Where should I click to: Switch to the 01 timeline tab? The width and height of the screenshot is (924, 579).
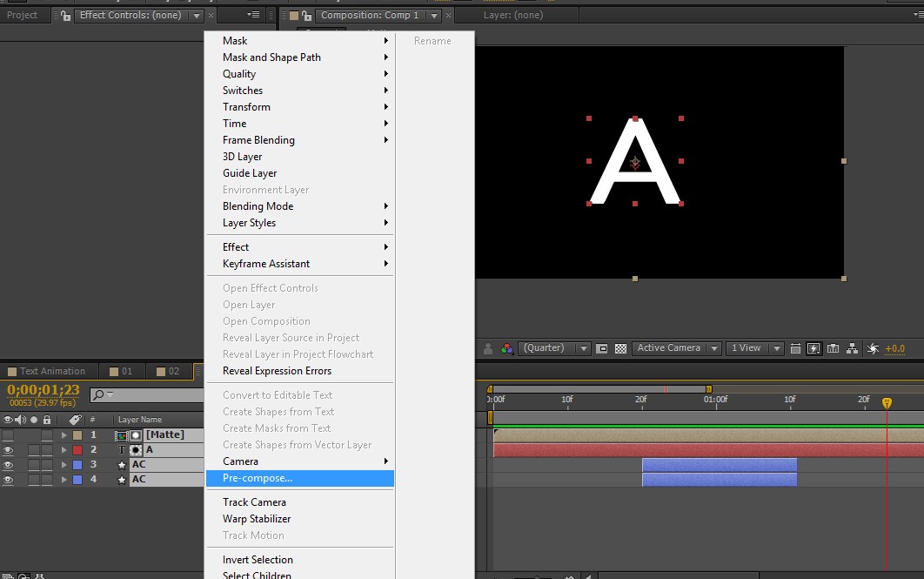pyautogui.click(x=121, y=371)
